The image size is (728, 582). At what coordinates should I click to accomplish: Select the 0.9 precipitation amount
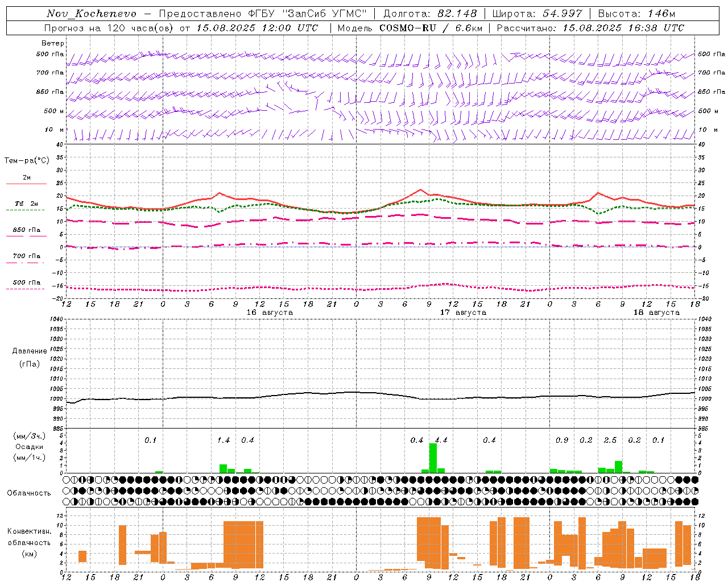coord(562,440)
